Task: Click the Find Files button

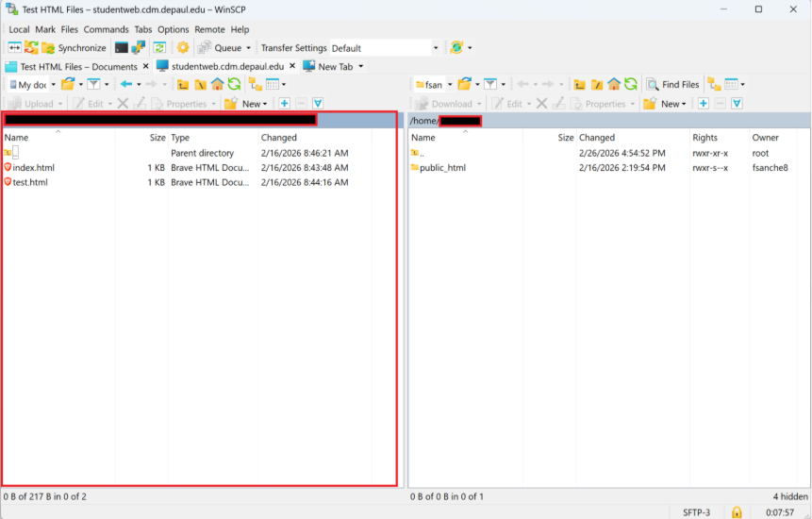Action: pyautogui.click(x=673, y=85)
